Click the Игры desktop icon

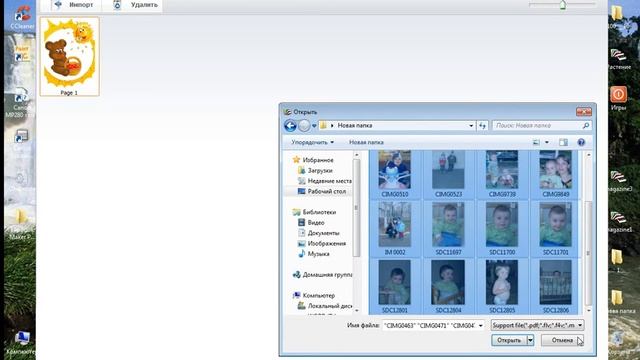[618, 98]
